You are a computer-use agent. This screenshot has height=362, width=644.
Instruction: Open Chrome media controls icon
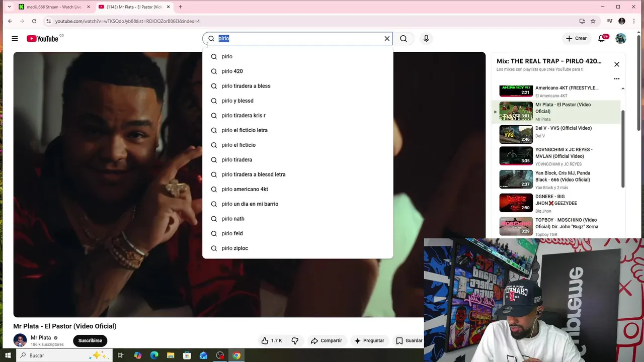[x=610, y=21]
